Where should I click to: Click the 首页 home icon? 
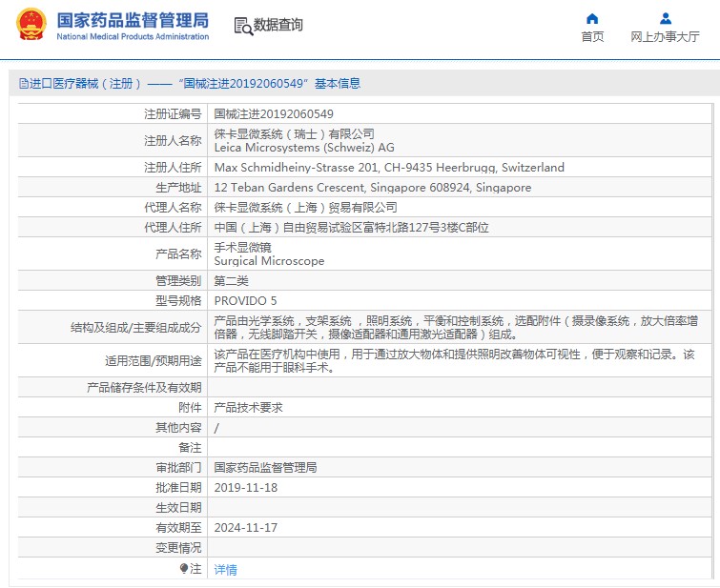click(x=592, y=18)
